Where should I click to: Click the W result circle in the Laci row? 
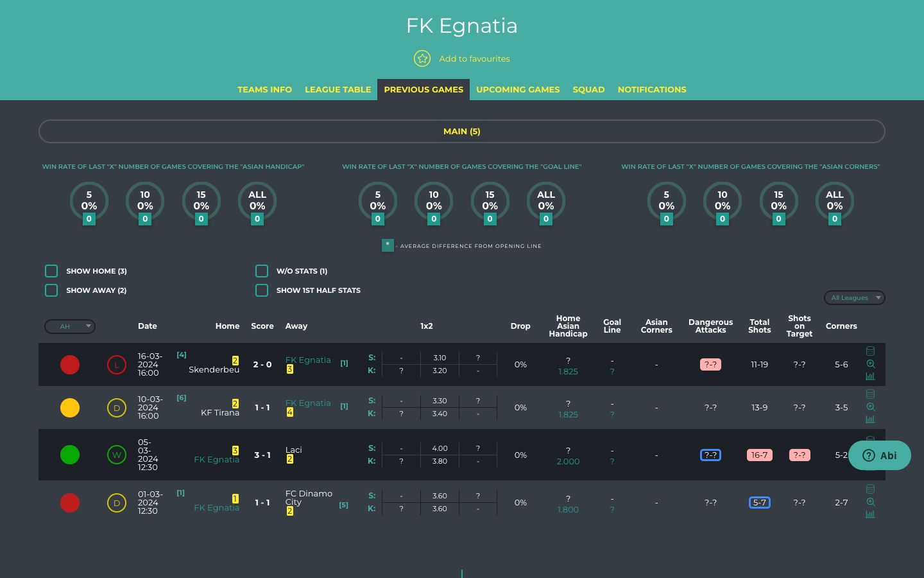pyautogui.click(x=117, y=455)
